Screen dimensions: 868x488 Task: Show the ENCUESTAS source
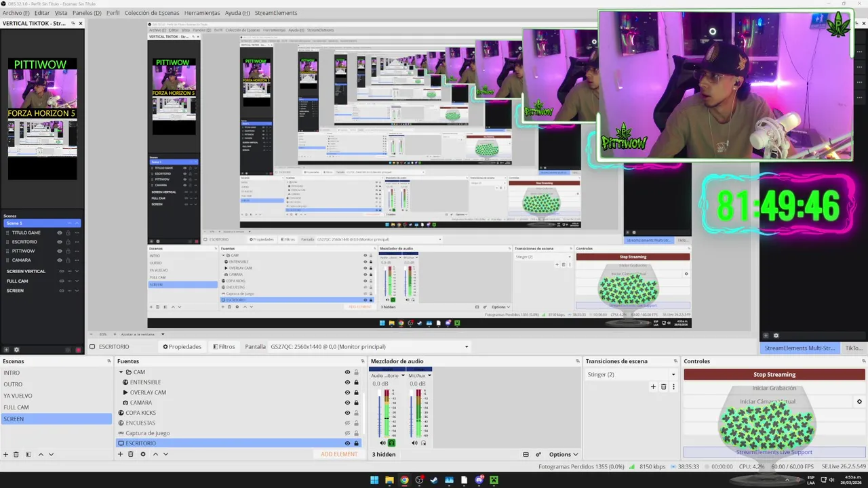click(x=347, y=423)
